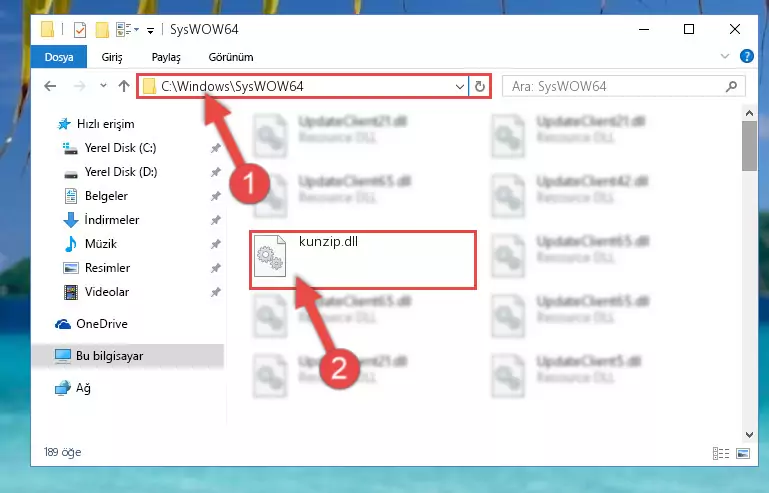This screenshot has width=769, height=493.
Task: Open the Help question mark icon
Action: pos(746,56)
